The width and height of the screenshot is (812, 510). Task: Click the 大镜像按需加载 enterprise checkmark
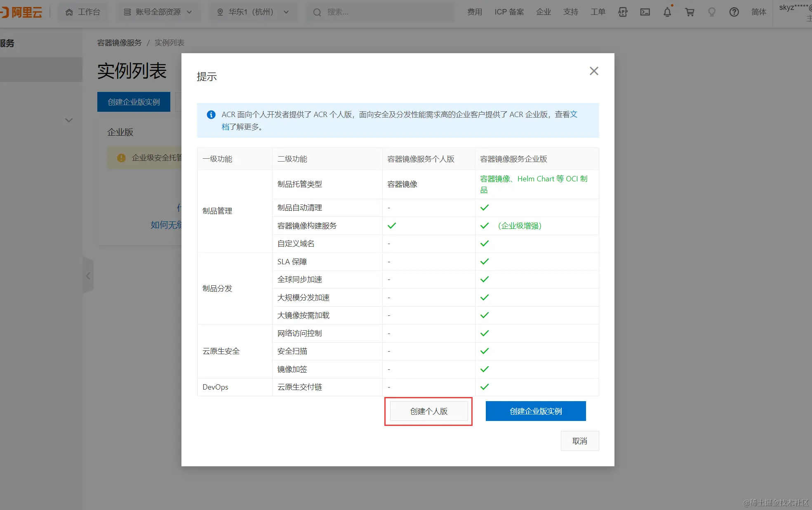coord(485,315)
